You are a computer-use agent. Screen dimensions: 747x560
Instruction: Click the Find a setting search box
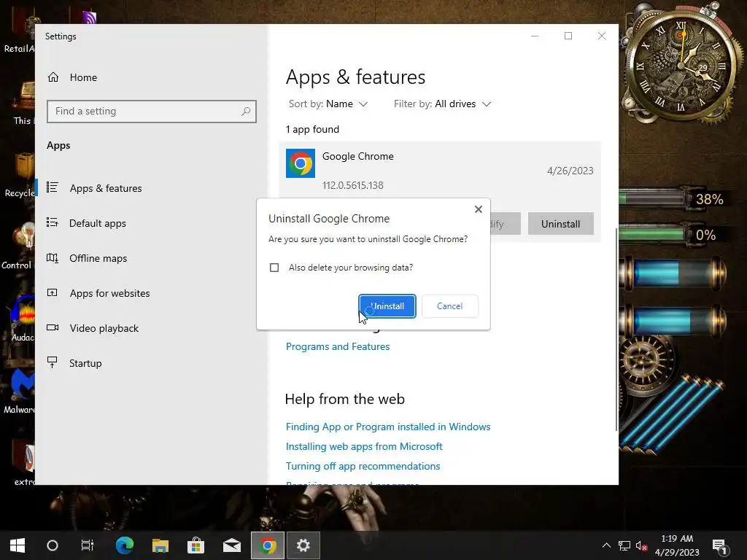pyautogui.click(x=152, y=111)
